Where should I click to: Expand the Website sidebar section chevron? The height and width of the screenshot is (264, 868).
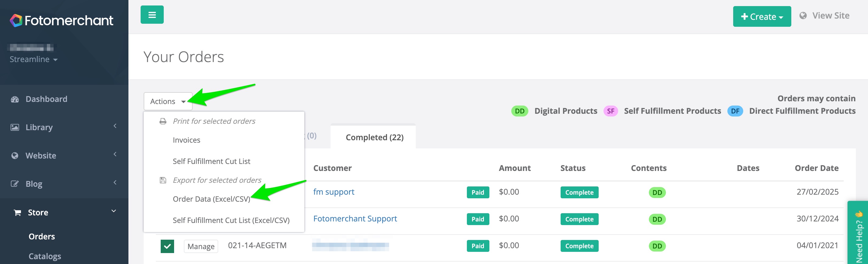115,154
